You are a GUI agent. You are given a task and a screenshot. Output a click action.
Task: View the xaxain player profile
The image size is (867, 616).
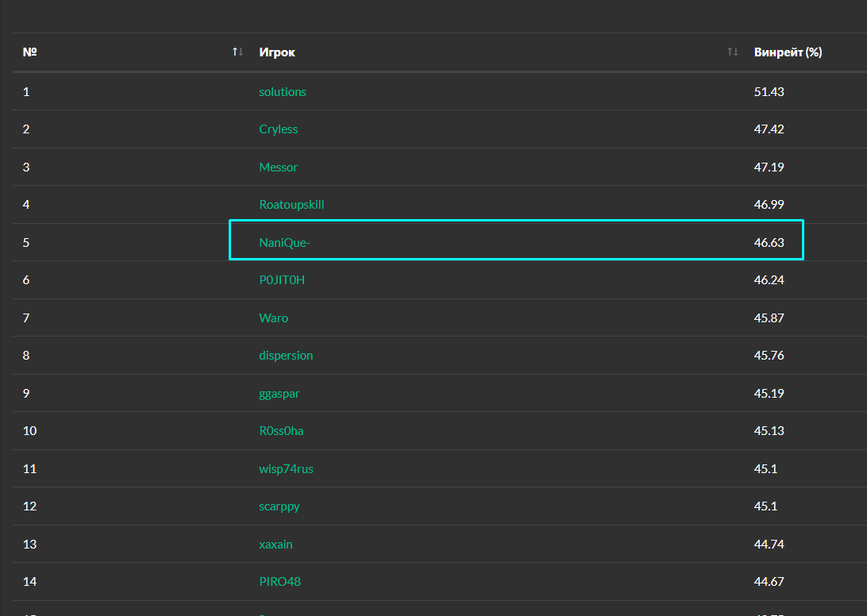(276, 545)
